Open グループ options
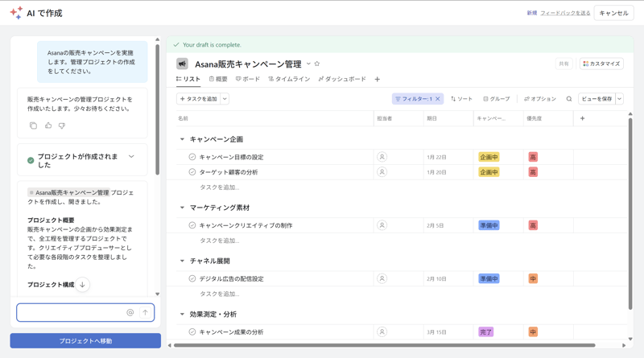This screenshot has width=644, height=358. pos(497,99)
